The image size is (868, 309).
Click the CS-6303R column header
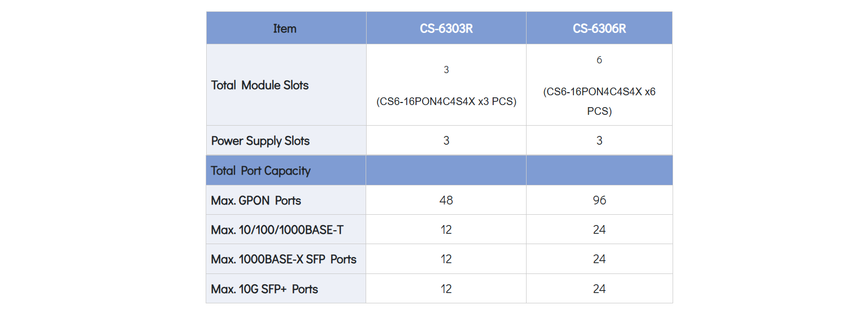point(446,29)
